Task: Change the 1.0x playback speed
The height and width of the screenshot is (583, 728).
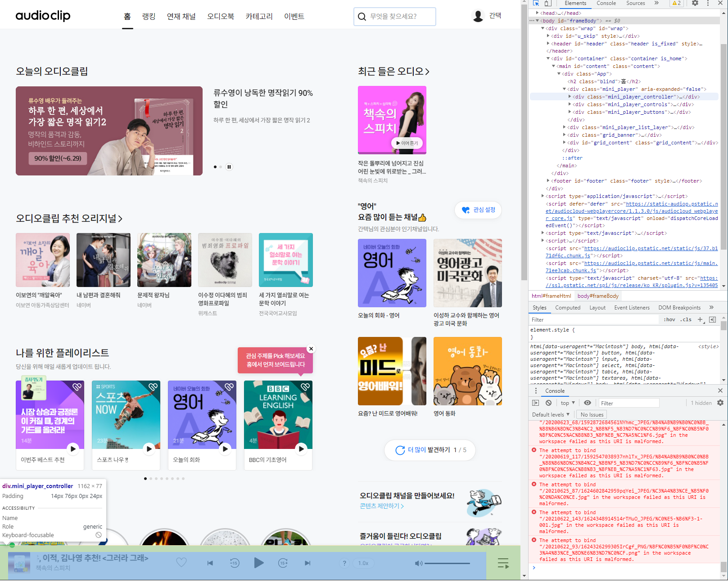Action: click(x=363, y=563)
